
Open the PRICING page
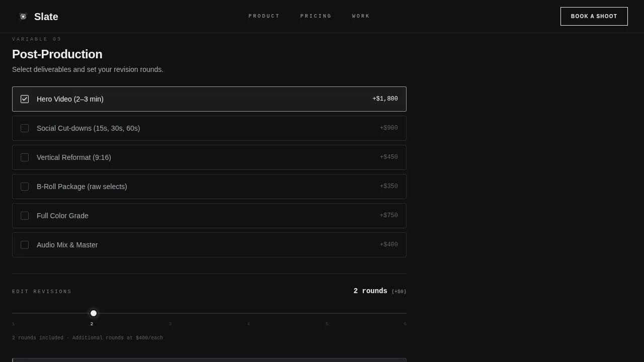315,16
